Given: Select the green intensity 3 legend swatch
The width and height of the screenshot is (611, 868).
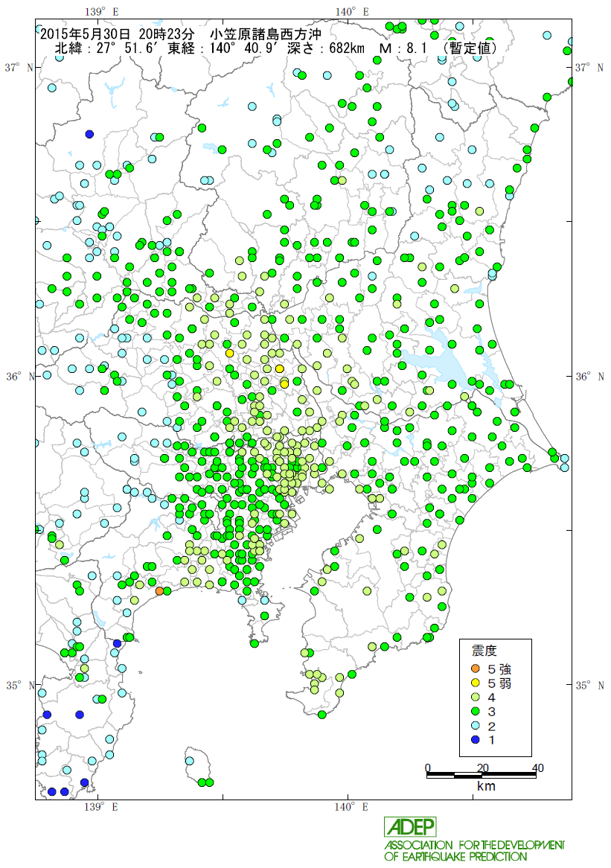Looking at the screenshot, I should 476,712.
